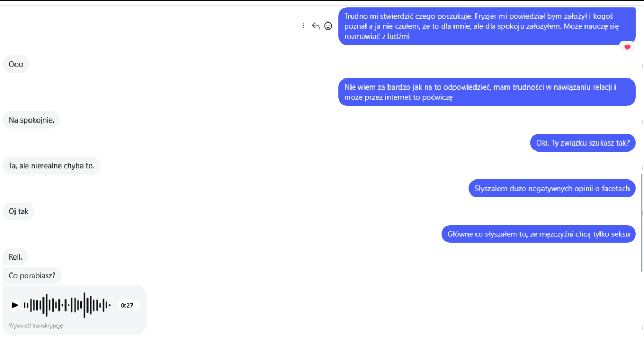
Task: Click the "Rell." message bubble
Action: click(16, 257)
